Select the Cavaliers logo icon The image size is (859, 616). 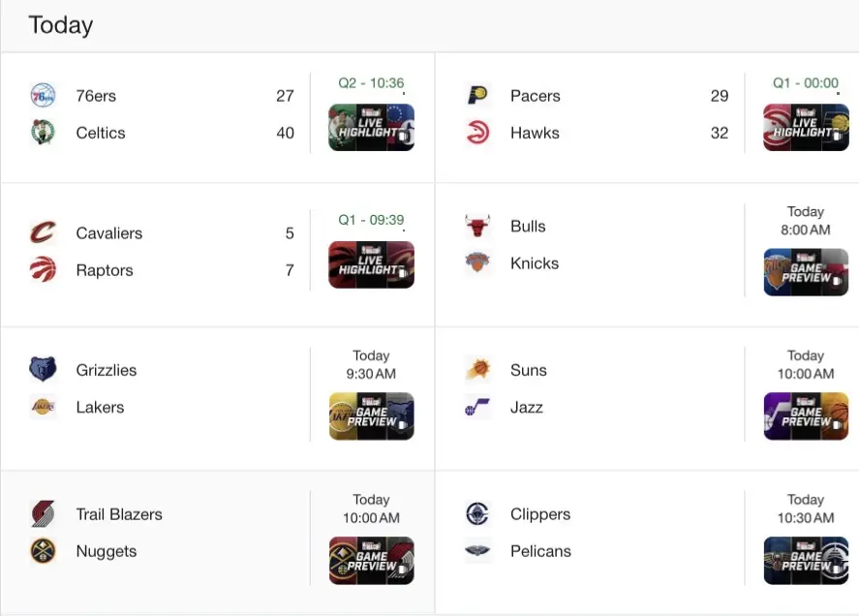tap(43, 232)
